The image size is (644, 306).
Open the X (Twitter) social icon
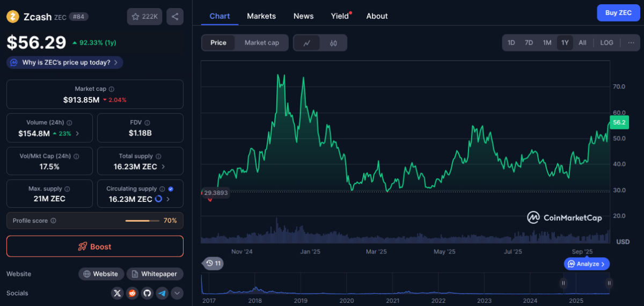click(x=118, y=293)
